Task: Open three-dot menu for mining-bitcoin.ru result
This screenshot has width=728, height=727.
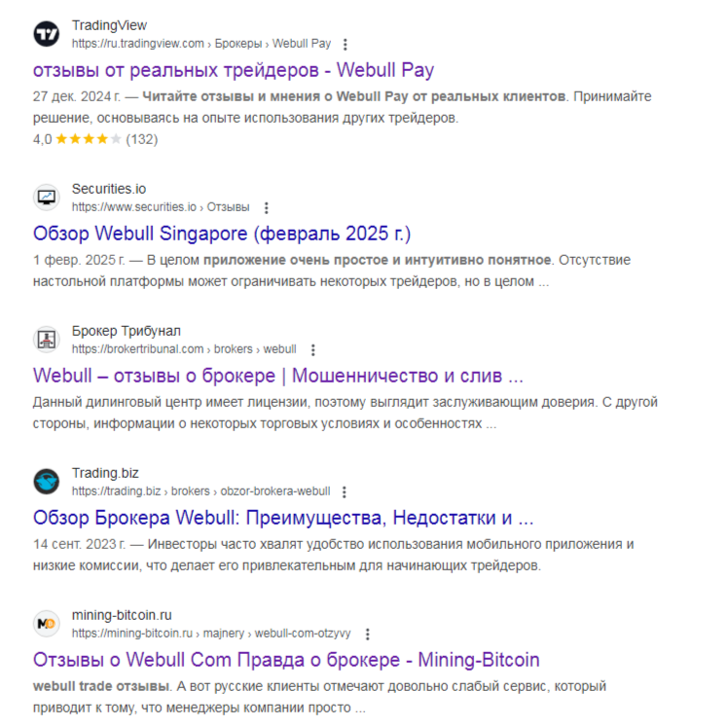Action: point(367,634)
